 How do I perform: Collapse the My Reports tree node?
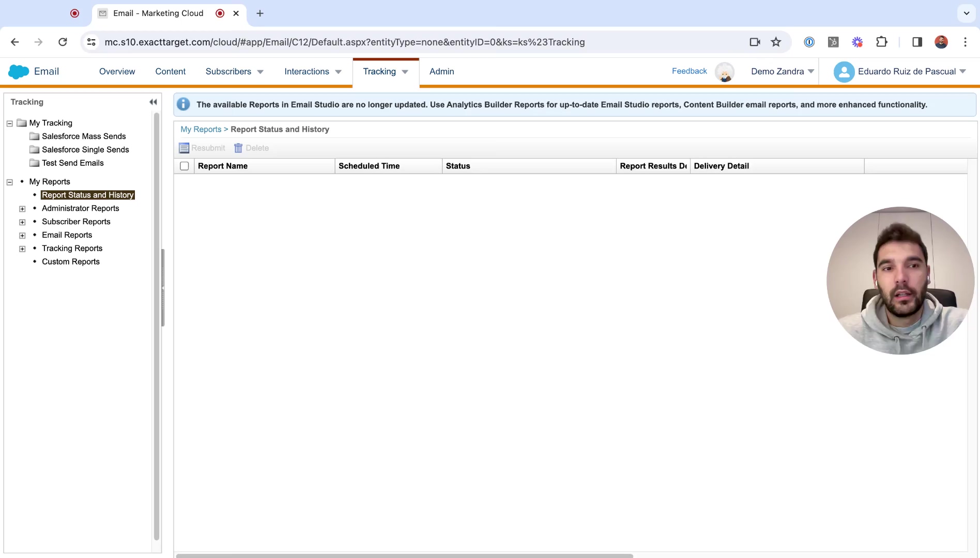click(9, 182)
